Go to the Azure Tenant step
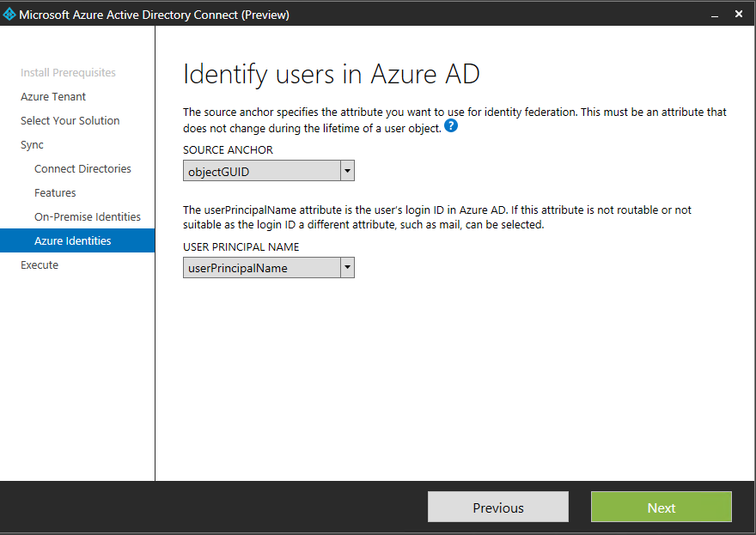The width and height of the screenshot is (756, 535). pyautogui.click(x=53, y=97)
